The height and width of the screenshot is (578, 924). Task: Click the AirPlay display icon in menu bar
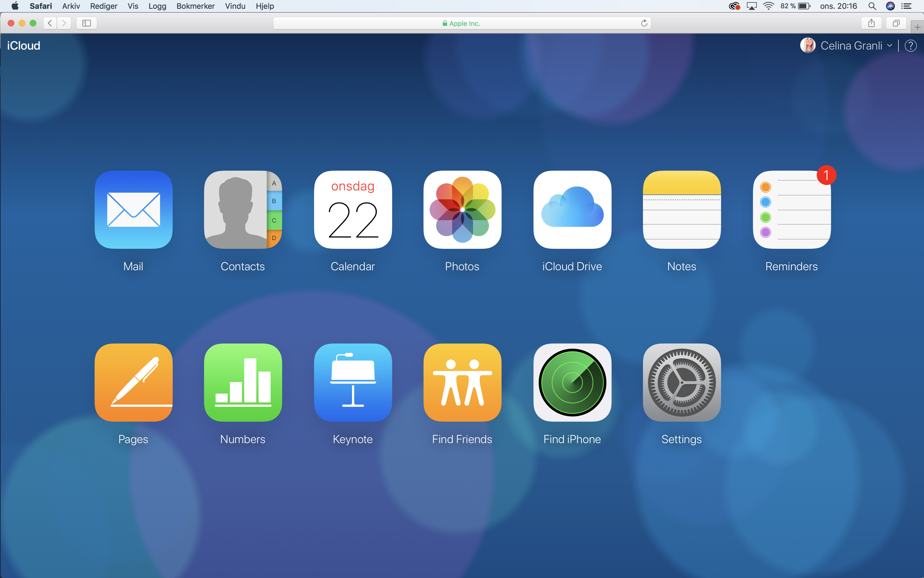pos(751,6)
